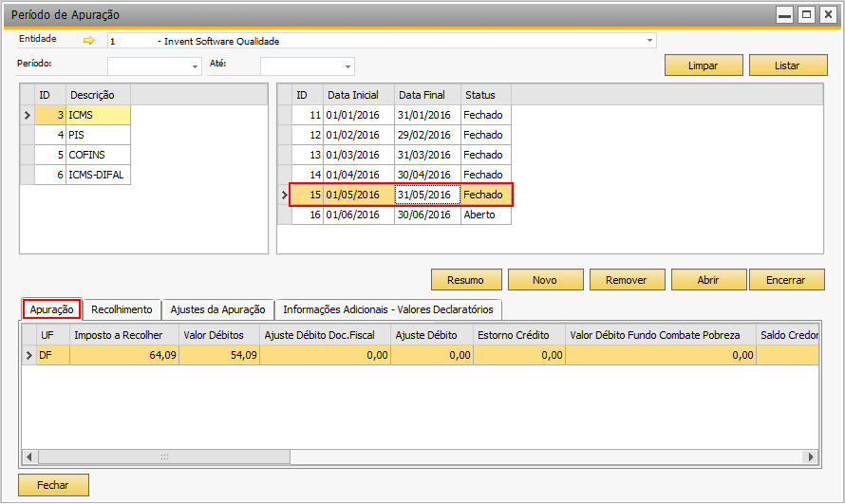The width and height of the screenshot is (845, 504).
Task: Click the Remover button
Action: coord(627,280)
